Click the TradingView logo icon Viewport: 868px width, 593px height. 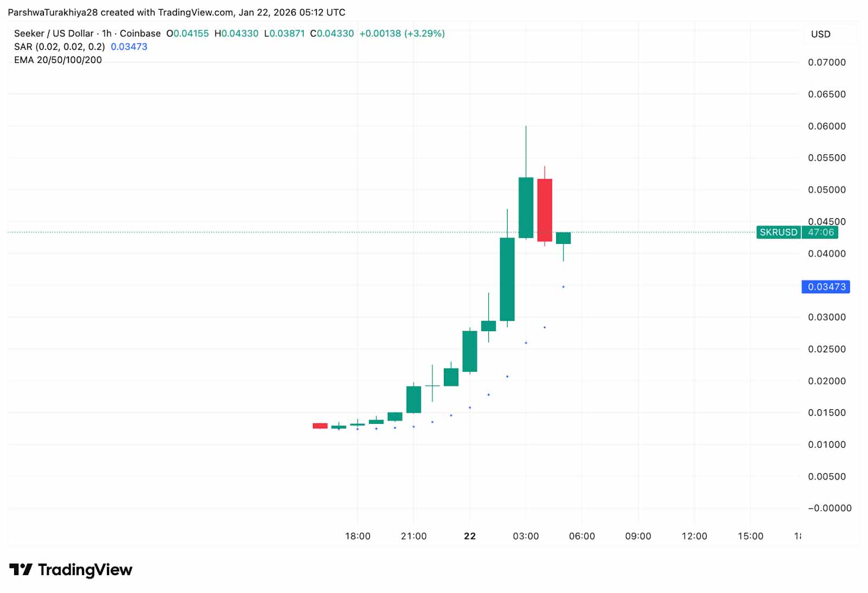(x=21, y=570)
